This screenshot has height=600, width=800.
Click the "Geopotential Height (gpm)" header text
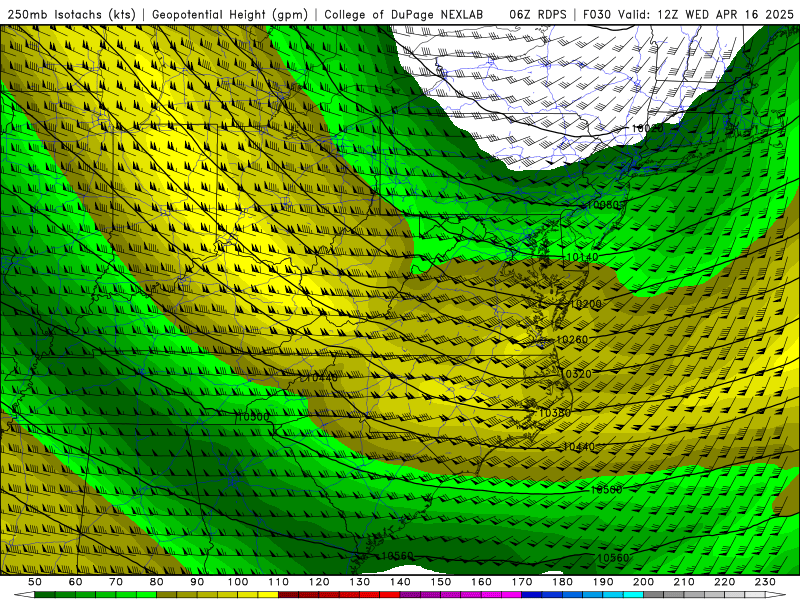(230, 14)
